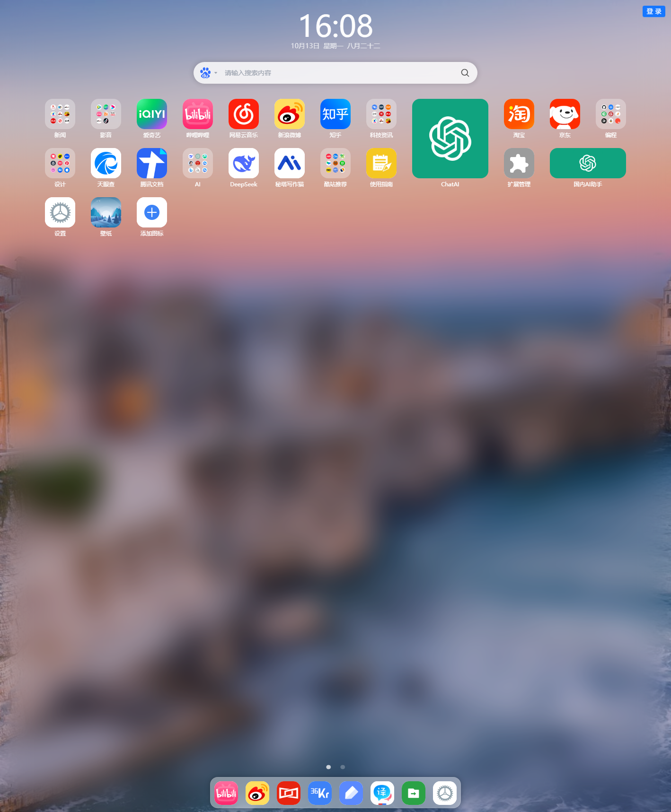Open the translate icon in the bottom dock
671x812 pixels.
click(x=382, y=793)
